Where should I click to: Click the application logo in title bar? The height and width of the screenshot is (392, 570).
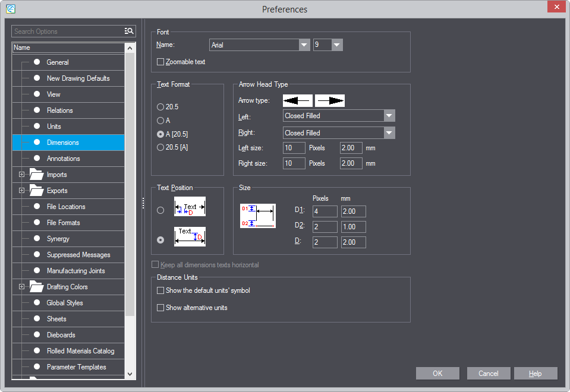(x=11, y=9)
